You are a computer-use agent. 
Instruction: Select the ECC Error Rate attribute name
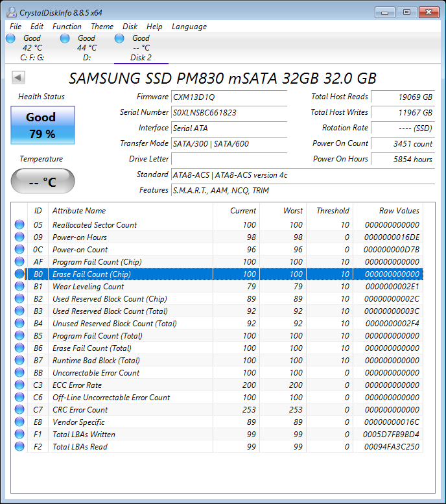click(77, 385)
